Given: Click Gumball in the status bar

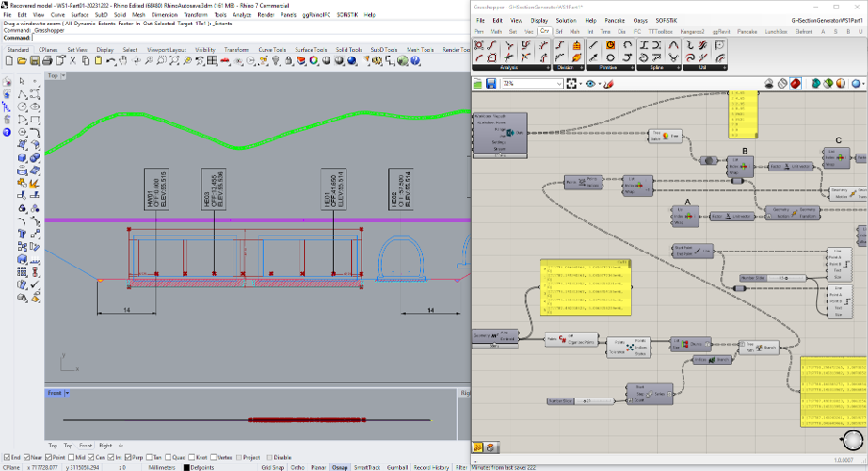Looking at the screenshot, I should pos(396,466).
